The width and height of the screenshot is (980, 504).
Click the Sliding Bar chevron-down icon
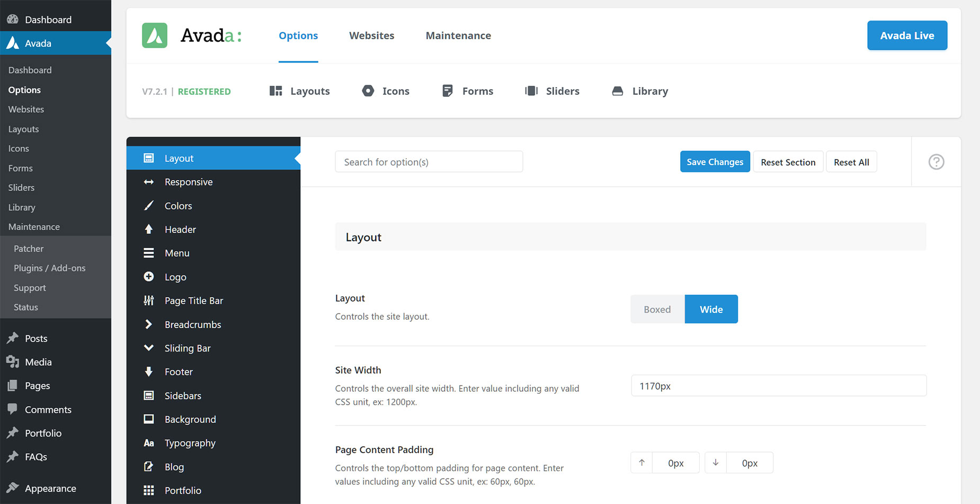[149, 348]
